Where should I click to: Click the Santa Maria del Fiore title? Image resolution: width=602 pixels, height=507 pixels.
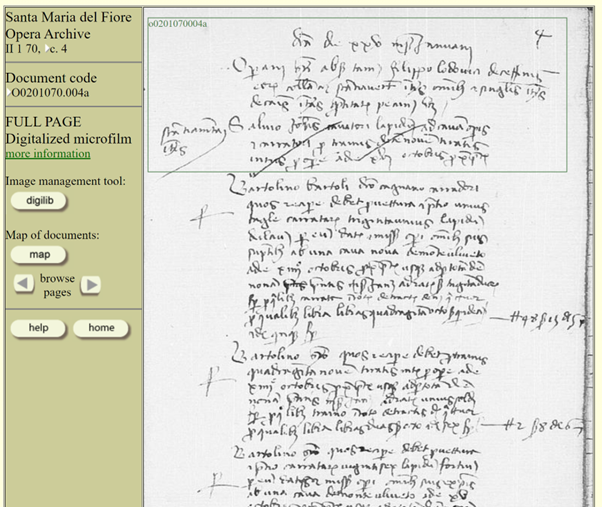click(x=68, y=17)
